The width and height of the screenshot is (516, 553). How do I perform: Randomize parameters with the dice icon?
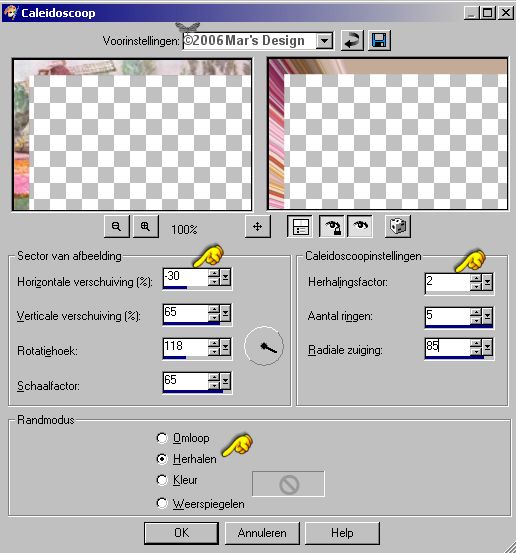398,226
